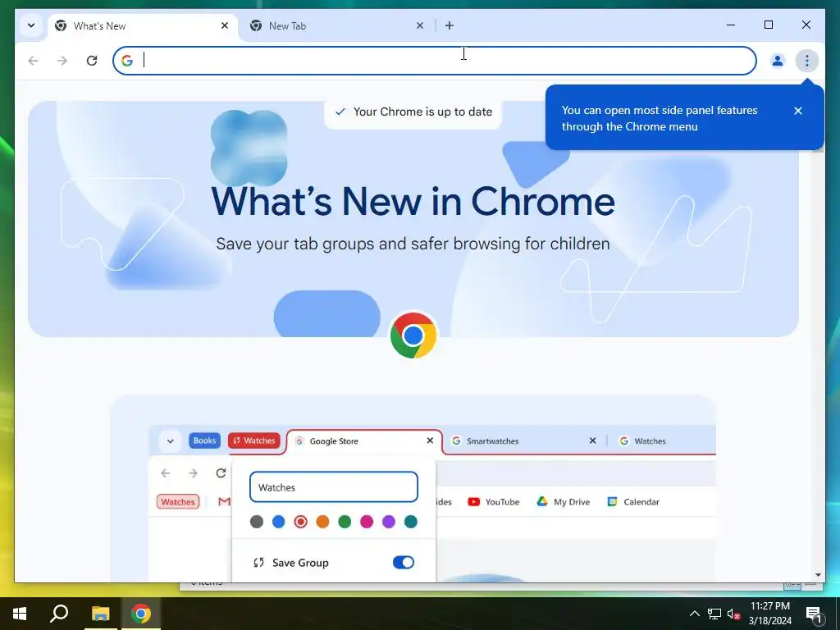Click the illustrated reload icon
The height and width of the screenshot is (630, 840).
click(221, 473)
